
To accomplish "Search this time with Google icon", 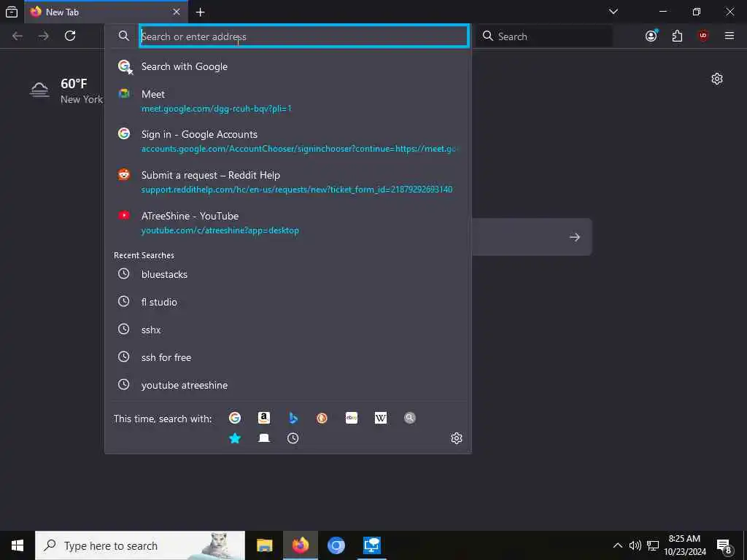I will click(235, 418).
